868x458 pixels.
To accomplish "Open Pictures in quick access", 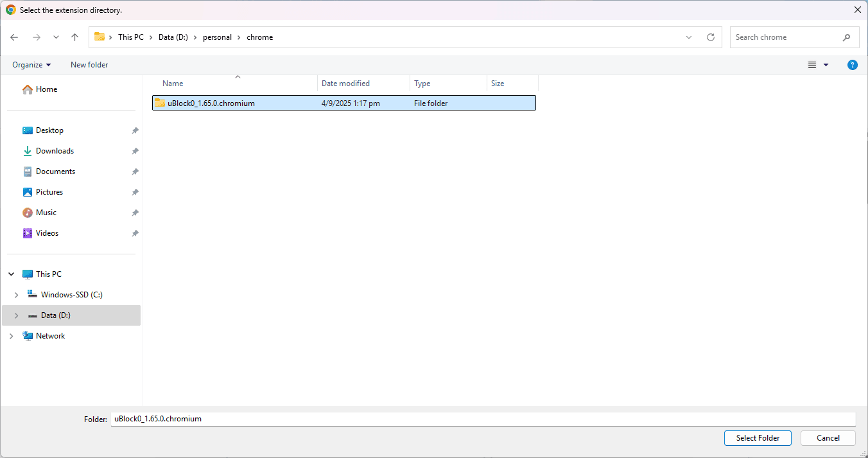I will pos(43,192).
